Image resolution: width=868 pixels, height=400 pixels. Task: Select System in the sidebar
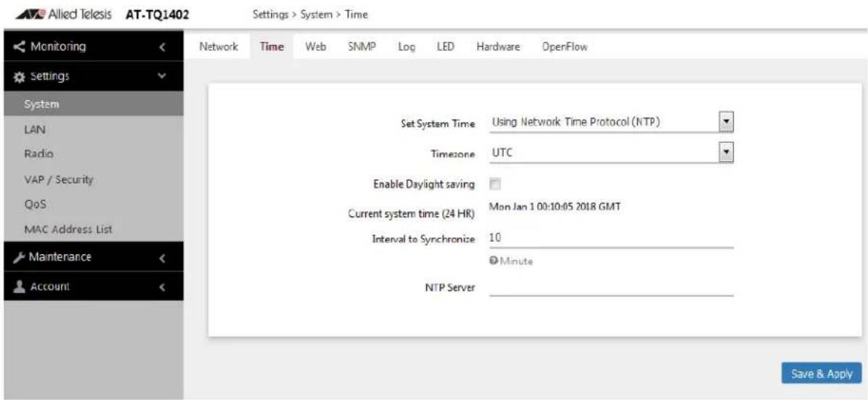coord(94,104)
